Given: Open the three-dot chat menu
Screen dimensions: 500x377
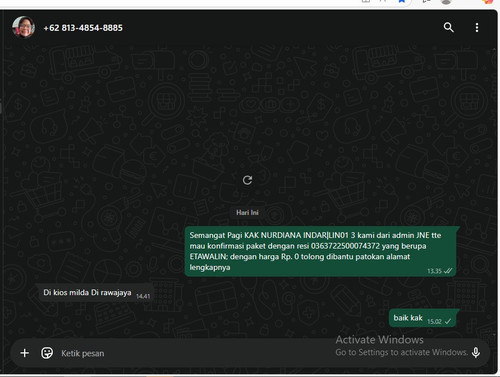Looking at the screenshot, I should [x=477, y=27].
